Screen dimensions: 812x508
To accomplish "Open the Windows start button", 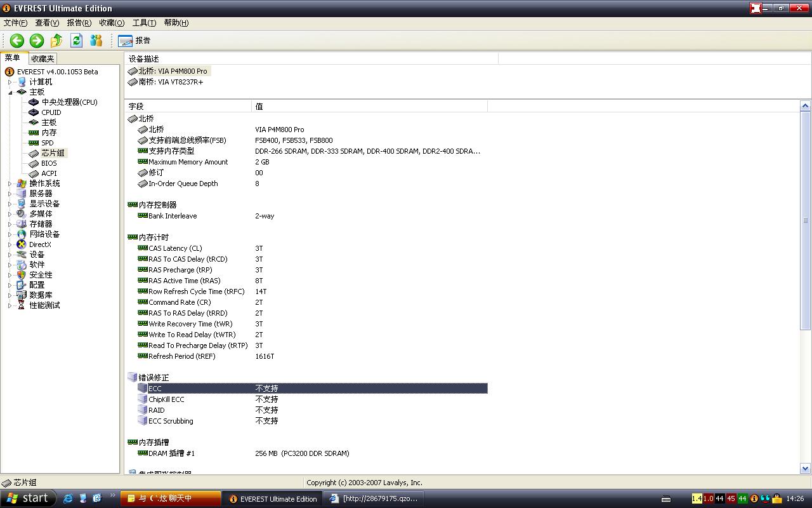I will tap(29, 498).
